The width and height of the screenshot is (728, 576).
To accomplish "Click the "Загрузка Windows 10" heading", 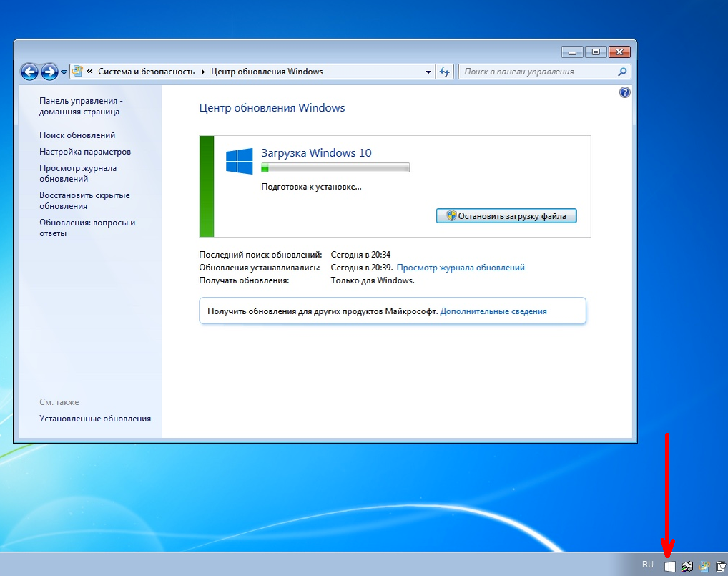I will coord(316,153).
